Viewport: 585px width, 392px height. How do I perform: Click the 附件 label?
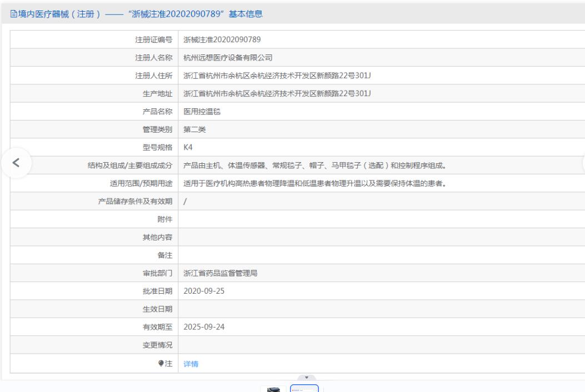point(165,219)
